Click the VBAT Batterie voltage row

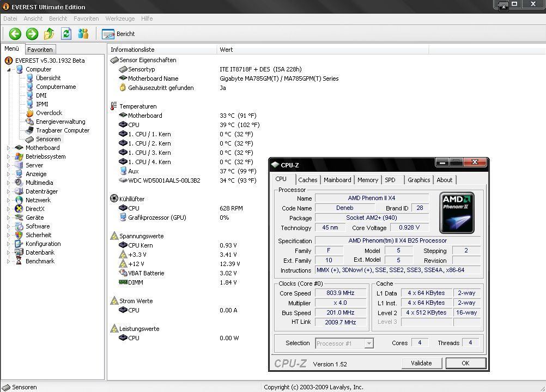178,273
